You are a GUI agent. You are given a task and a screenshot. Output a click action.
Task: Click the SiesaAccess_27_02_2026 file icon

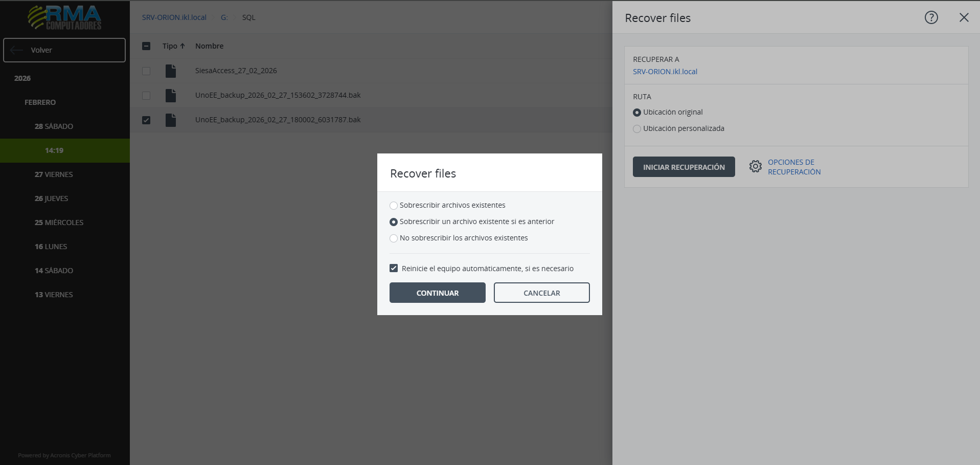click(171, 71)
